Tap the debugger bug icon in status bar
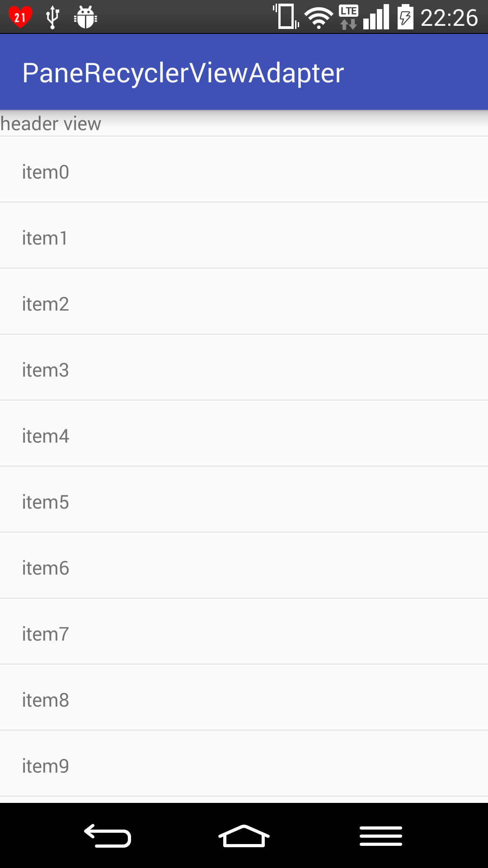 pos(85,16)
